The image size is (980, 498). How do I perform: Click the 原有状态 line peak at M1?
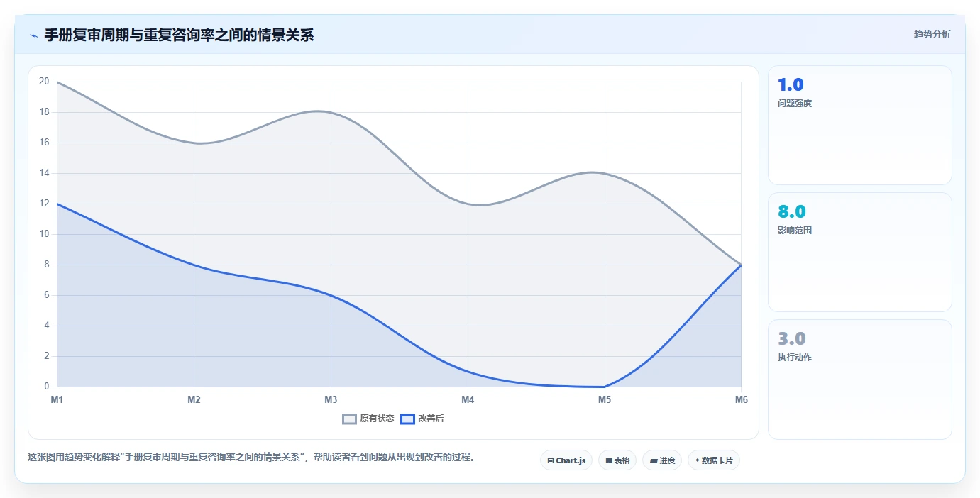(57, 82)
